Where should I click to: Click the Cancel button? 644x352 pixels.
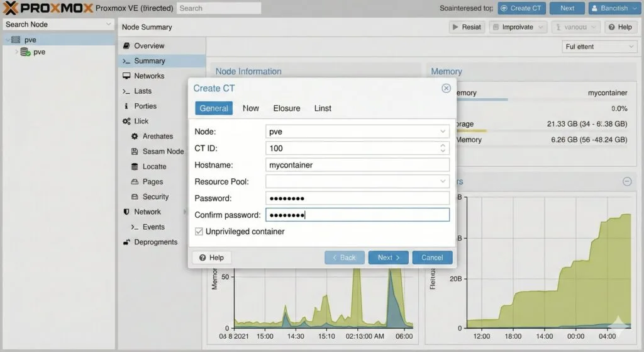[432, 258]
